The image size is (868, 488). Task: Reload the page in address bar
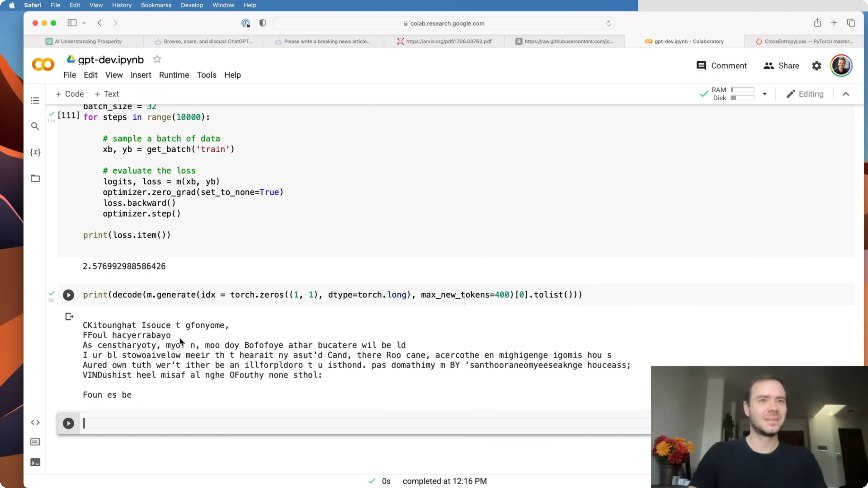[x=609, y=23]
